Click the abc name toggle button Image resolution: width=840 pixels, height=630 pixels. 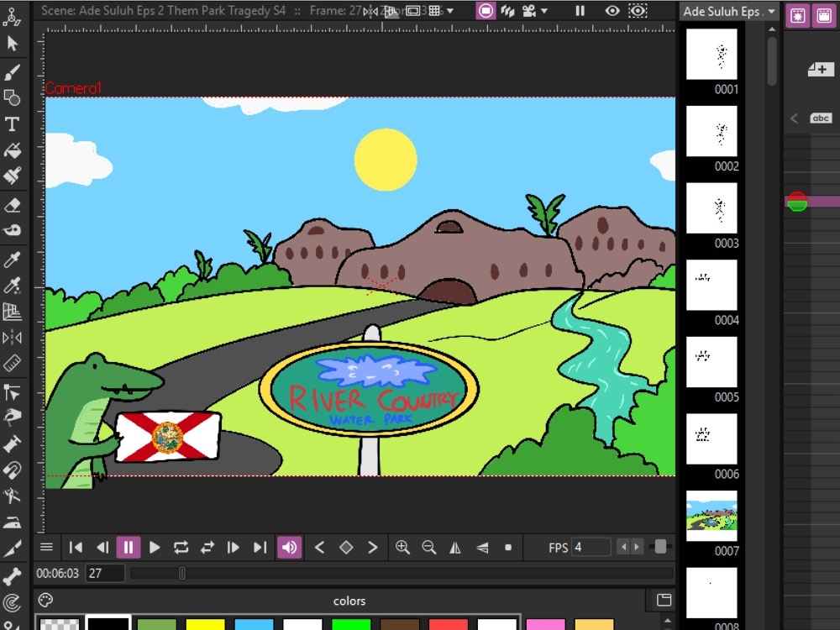tap(821, 118)
